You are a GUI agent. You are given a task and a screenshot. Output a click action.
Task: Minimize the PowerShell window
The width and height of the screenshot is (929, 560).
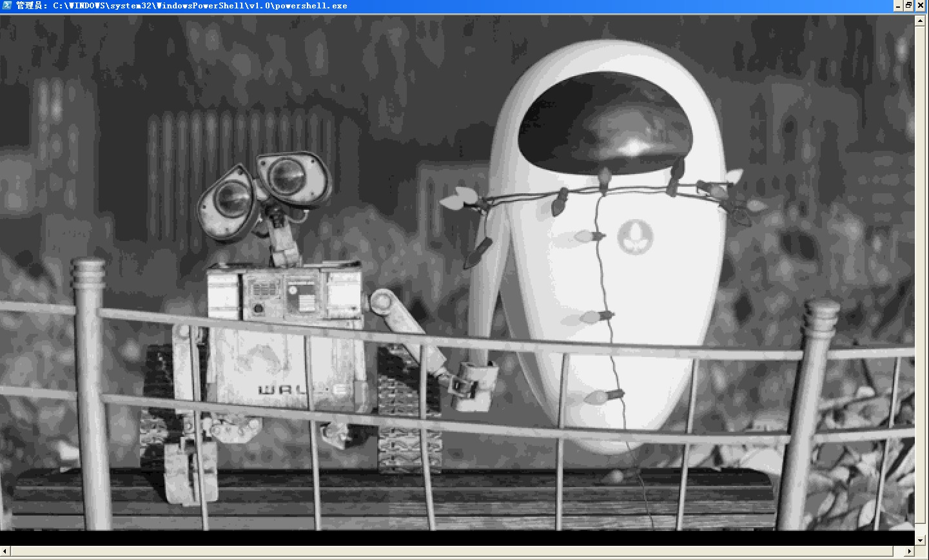click(x=898, y=6)
